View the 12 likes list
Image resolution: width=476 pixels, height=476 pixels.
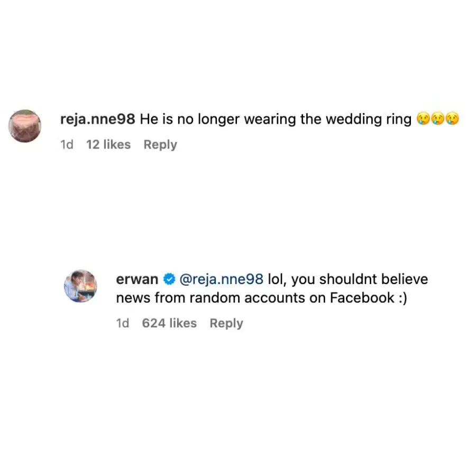pyautogui.click(x=108, y=145)
